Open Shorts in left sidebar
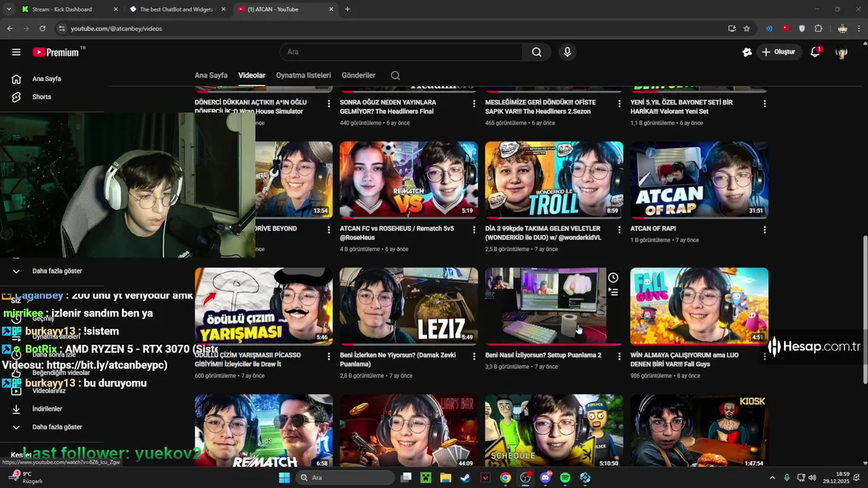The height and width of the screenshot is (488, 868). pyautogui.click(x=41, y=97)
